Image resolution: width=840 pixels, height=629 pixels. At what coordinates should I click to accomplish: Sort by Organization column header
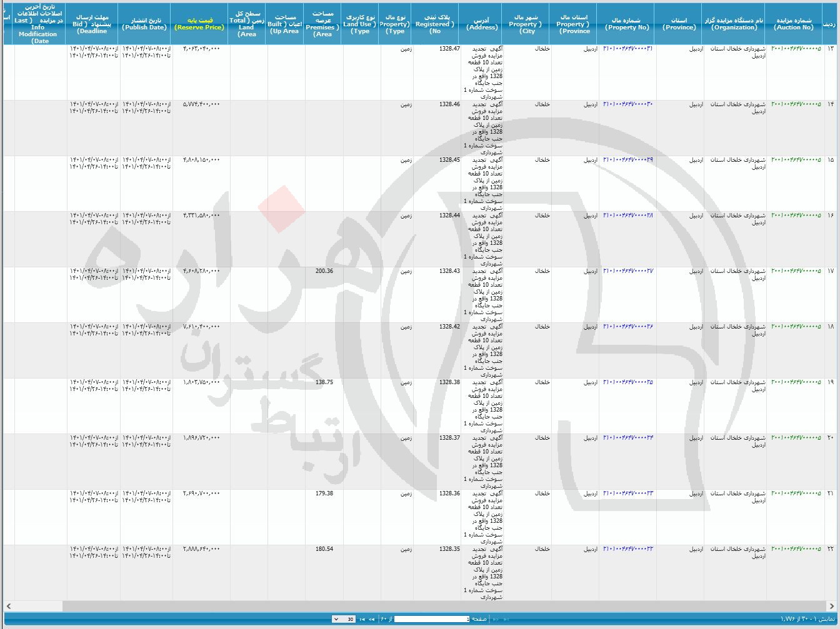click(x=734, y=23)
